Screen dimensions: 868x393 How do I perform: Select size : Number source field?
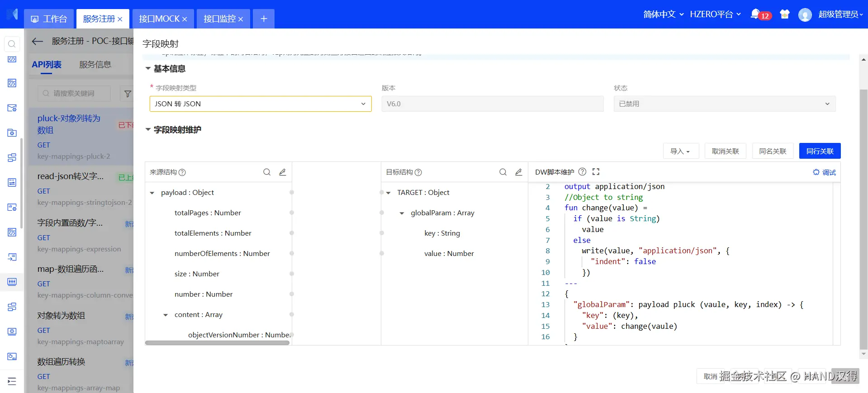click(197, 274)
